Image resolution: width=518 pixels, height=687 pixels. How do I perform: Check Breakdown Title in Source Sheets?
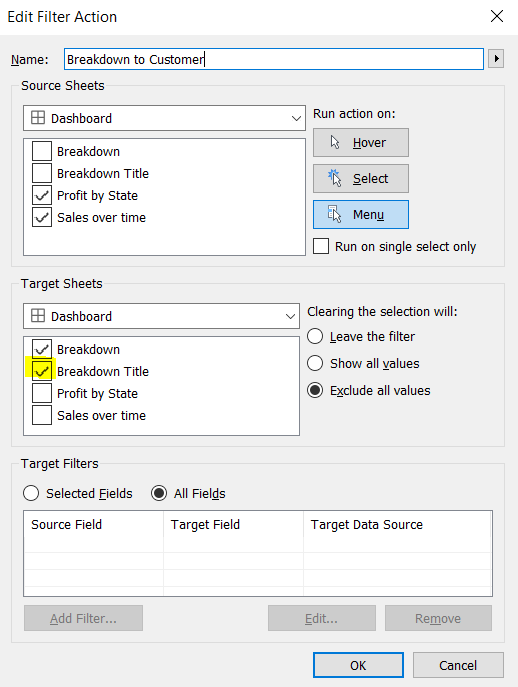(42, 173)
